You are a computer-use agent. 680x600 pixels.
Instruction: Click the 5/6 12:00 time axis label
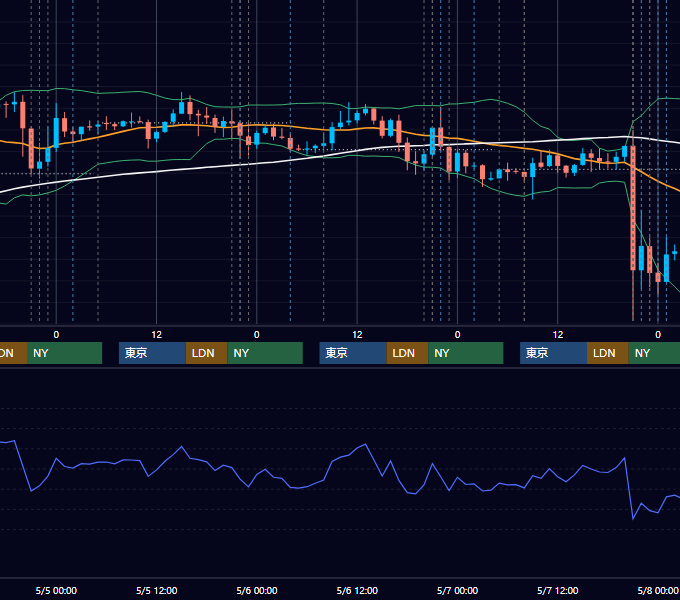point(357,590)
